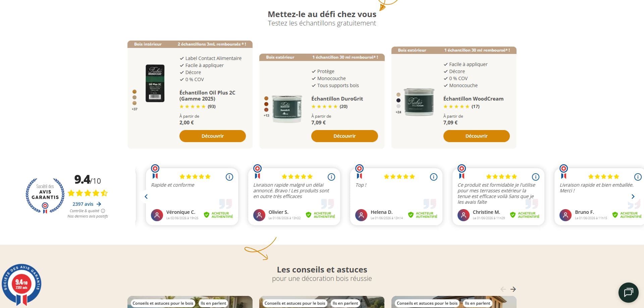Click Véronique C. avatar icon
This screenshot has width=644, height=308.
(x=157, y=215)
